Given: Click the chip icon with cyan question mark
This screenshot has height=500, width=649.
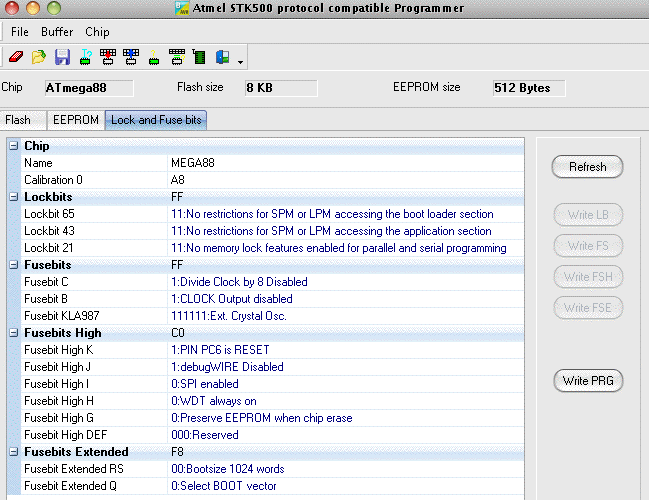Looking at the screenshot, I should [85, 57].
